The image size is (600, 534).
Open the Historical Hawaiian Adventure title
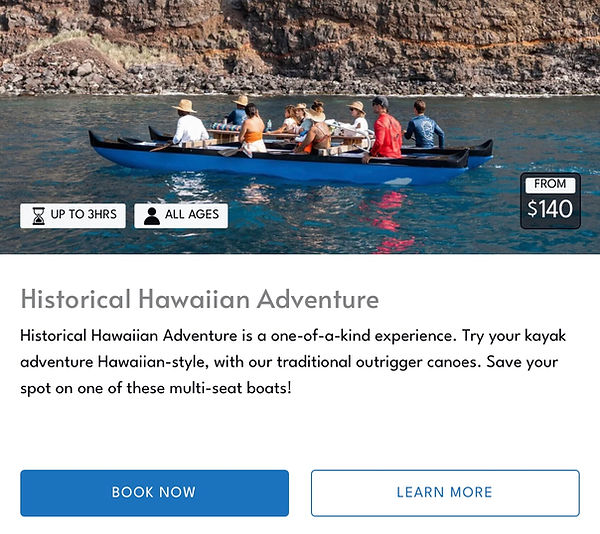point(200,299)
